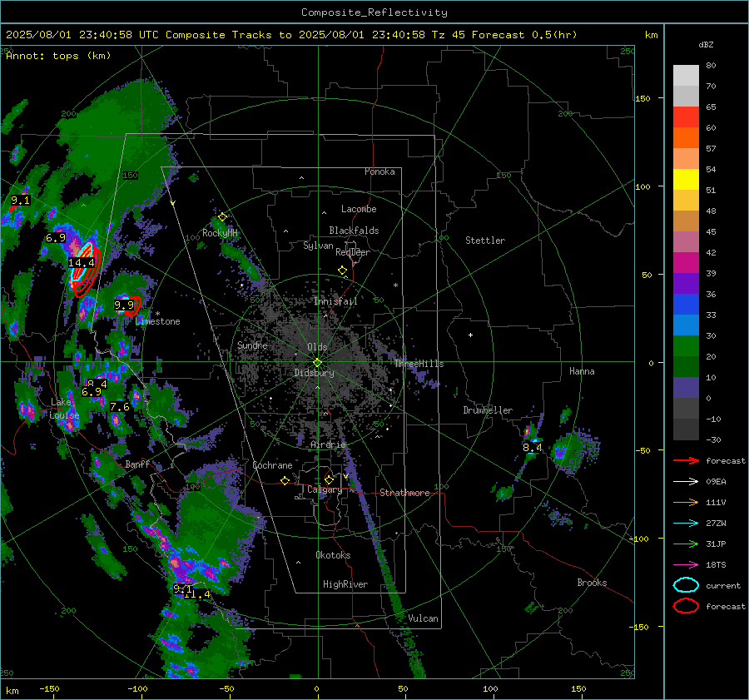Click the 'Composite_Reflectivity' title

(x=374, y=12)
